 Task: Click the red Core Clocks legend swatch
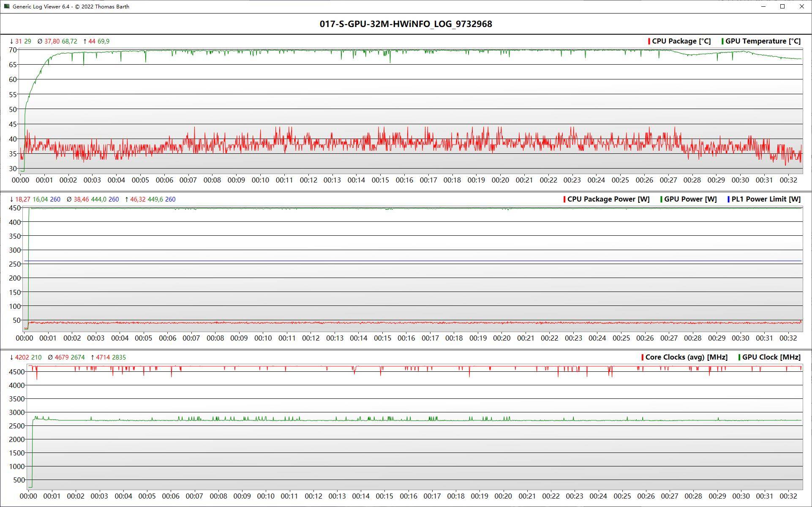[643, 357]
